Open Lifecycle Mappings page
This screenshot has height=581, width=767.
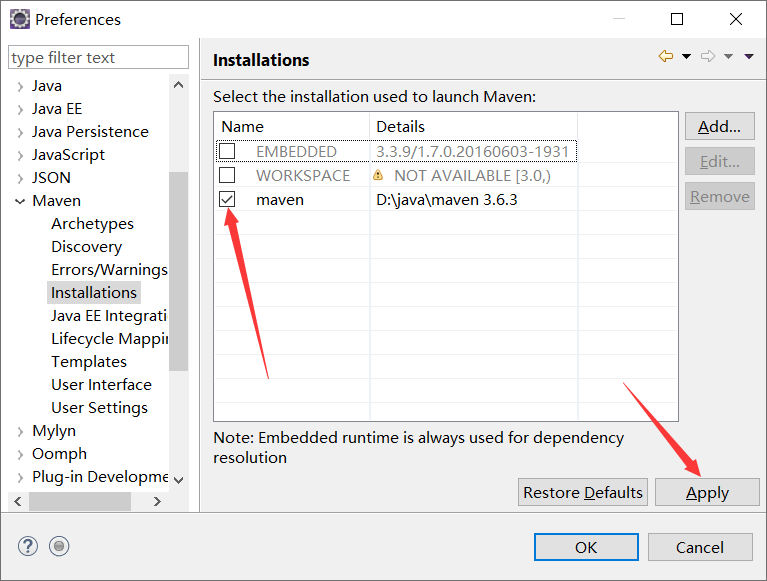[x=110, y=338]
